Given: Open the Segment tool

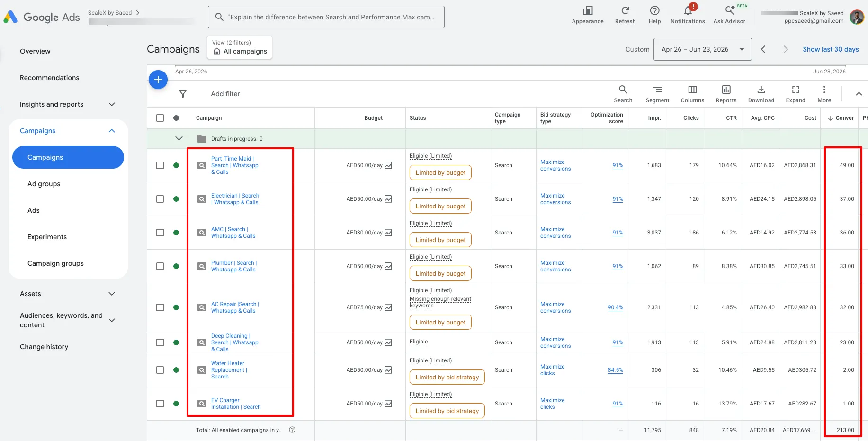Looking at the screenshot, I should pyautogui.click(x=657, y=94).
